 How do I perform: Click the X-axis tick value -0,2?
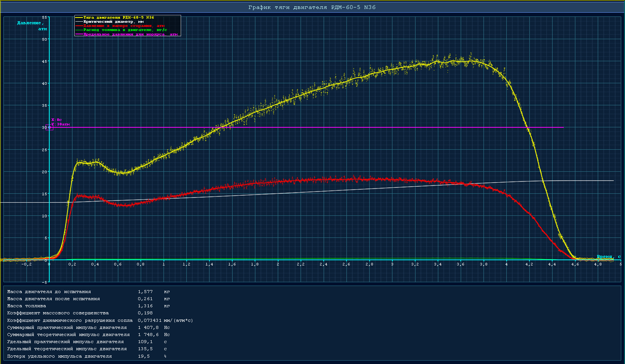27,264
